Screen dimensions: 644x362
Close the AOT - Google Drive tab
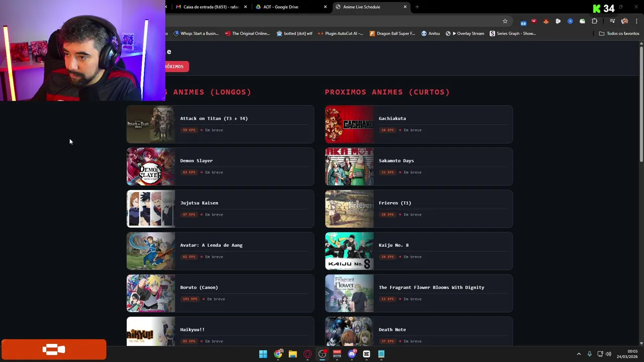click(x=325, y=7)
